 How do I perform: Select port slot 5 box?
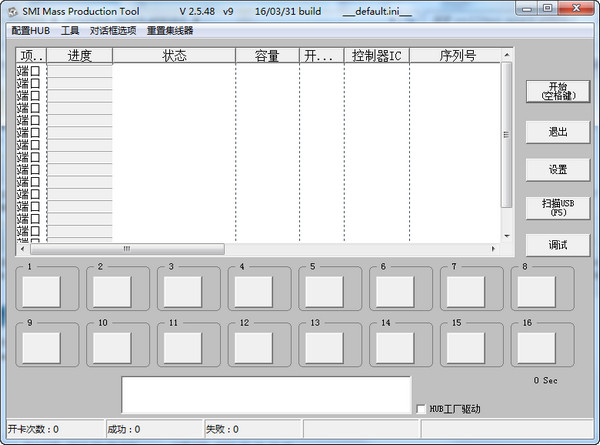pos(324,292)
